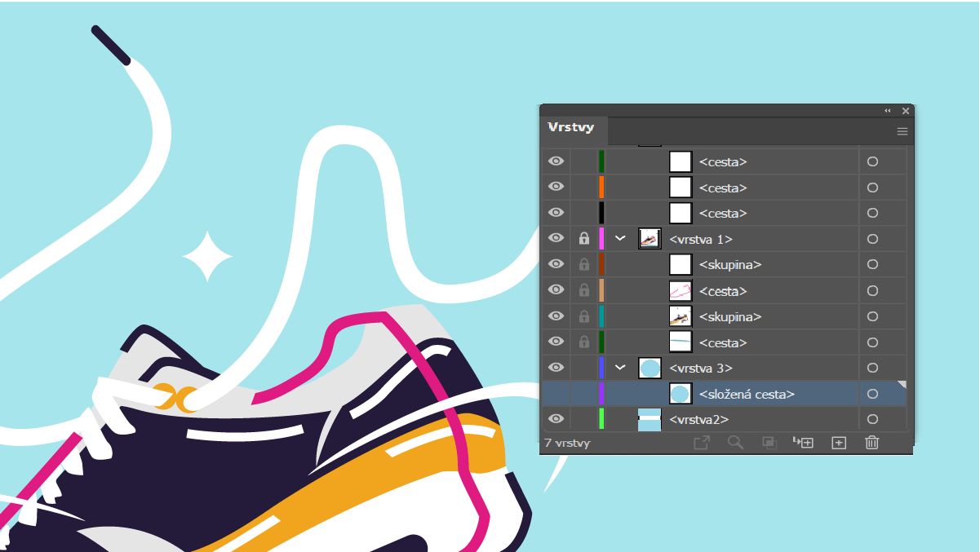Select the <skupina> name on teal-bar row
This screenshot has height=552, width=980.
pos(730,316)
